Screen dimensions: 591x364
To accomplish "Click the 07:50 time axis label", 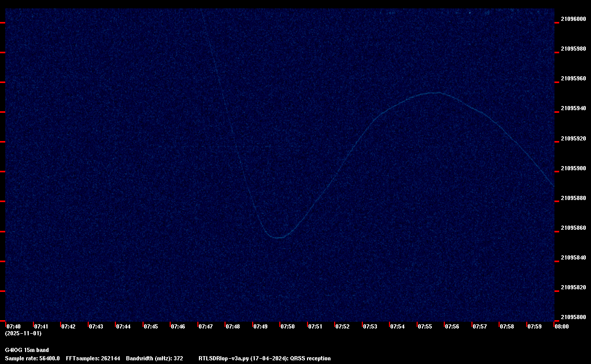I will [x=288, y=326].
